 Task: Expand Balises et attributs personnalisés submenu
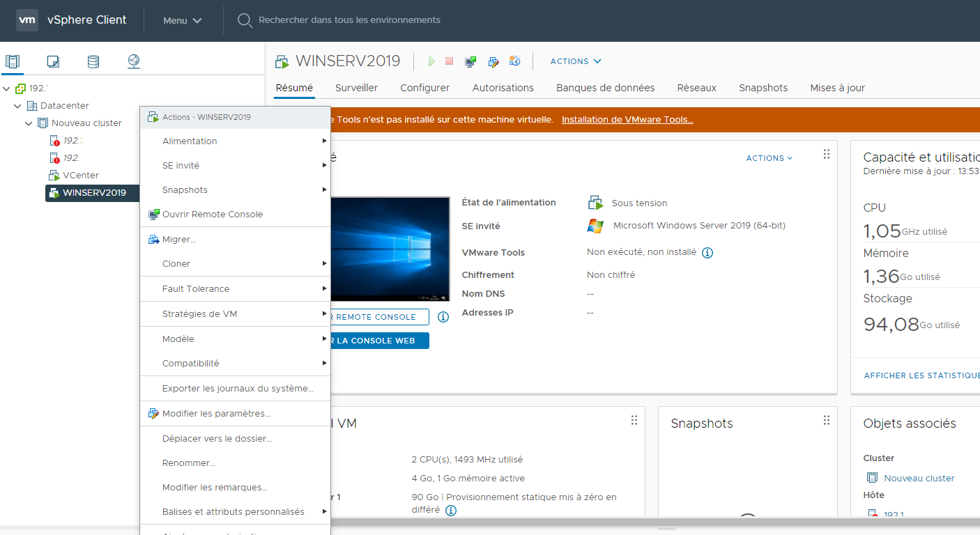235,512
